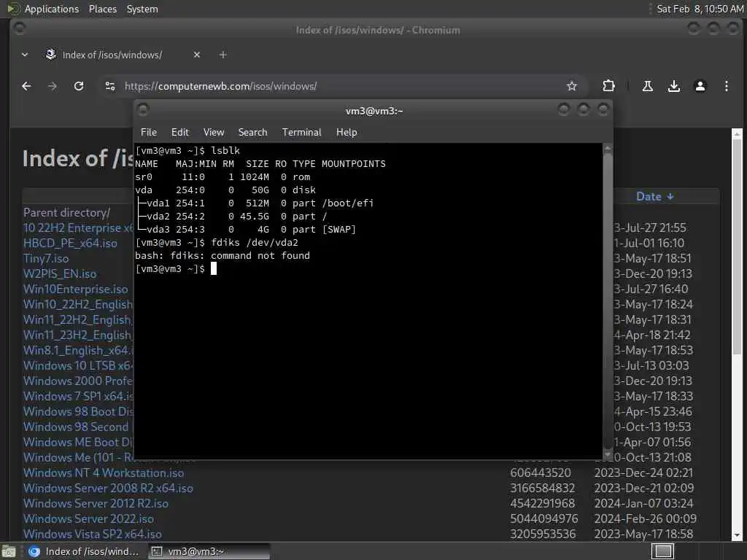Reload the Index of /isos/windows/ page
The height and width of the screenshot is (560, 747).
(79, 86)
